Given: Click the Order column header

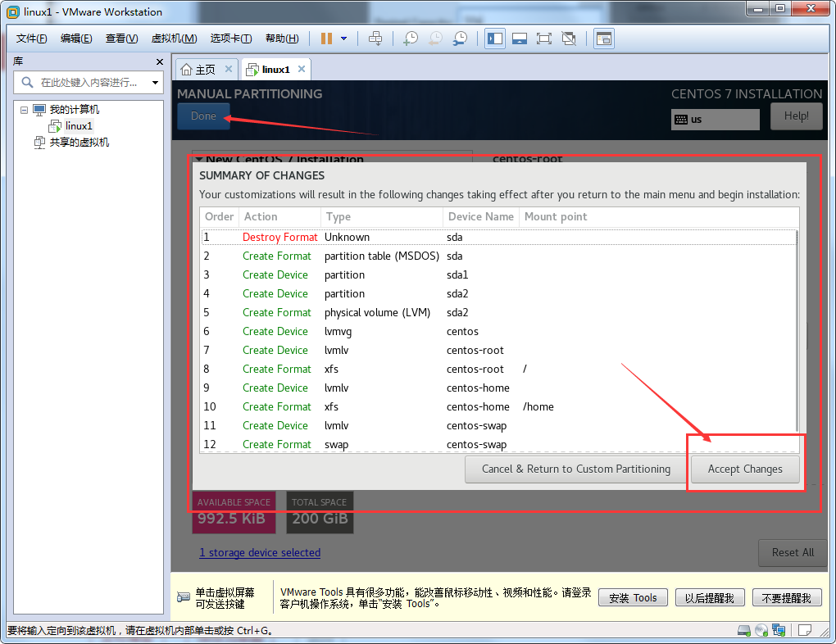Looking at the screenshot, I should pyautogui.click(x=219, y=217).
